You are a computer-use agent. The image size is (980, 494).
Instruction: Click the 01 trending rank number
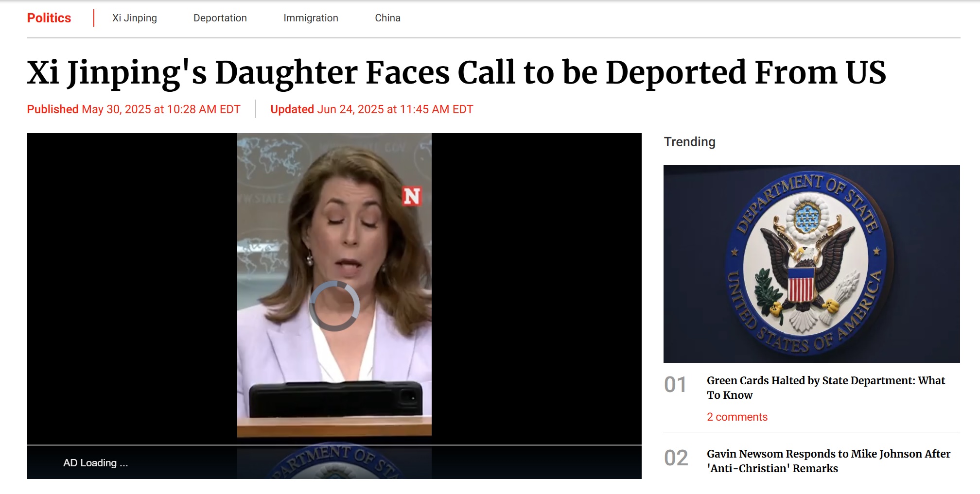(675, 385)
